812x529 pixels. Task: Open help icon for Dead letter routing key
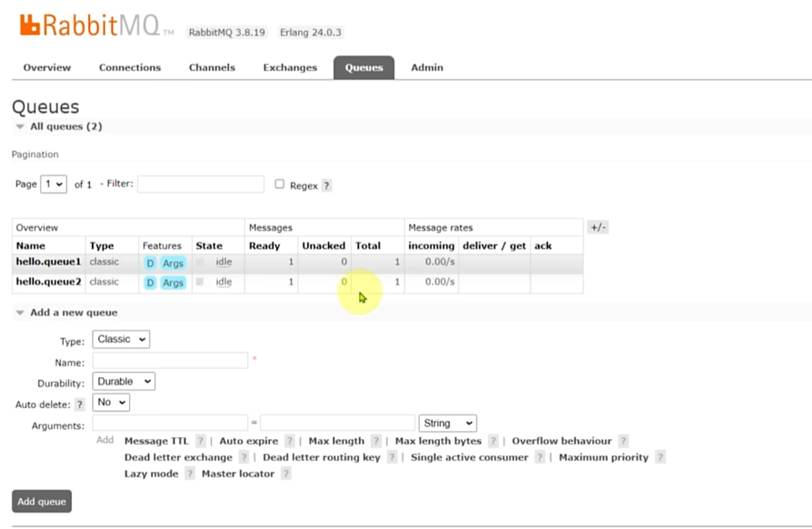pos(392,457)
